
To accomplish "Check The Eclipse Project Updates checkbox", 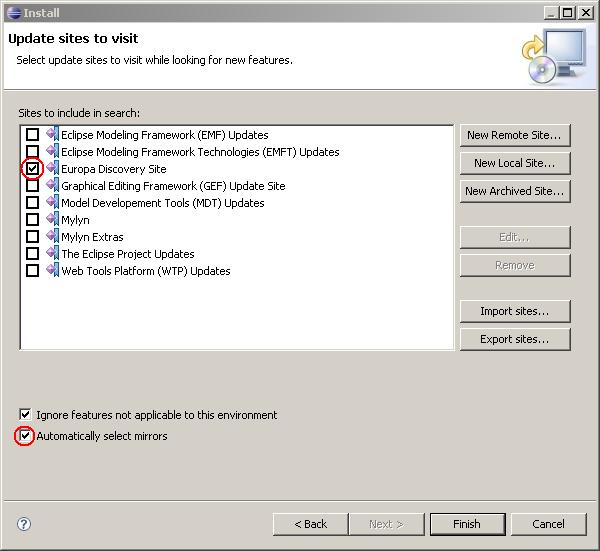I will pos(33,253).
